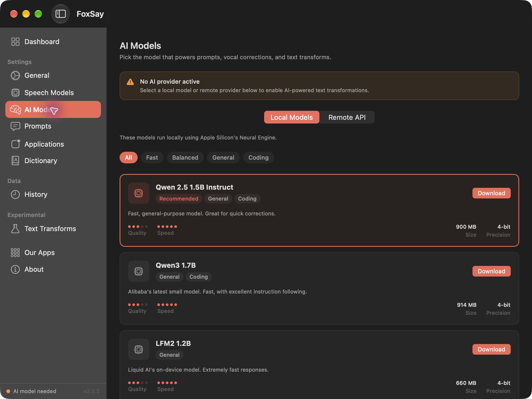Click the Speed dots of Qwen3 1.7B

(167, 305)
